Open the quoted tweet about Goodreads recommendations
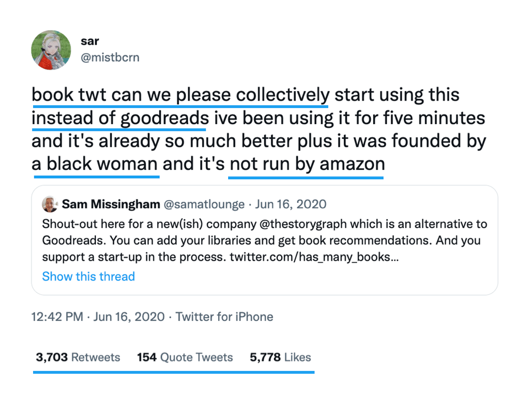Viewport: 529px width, 420px height. 264,240
